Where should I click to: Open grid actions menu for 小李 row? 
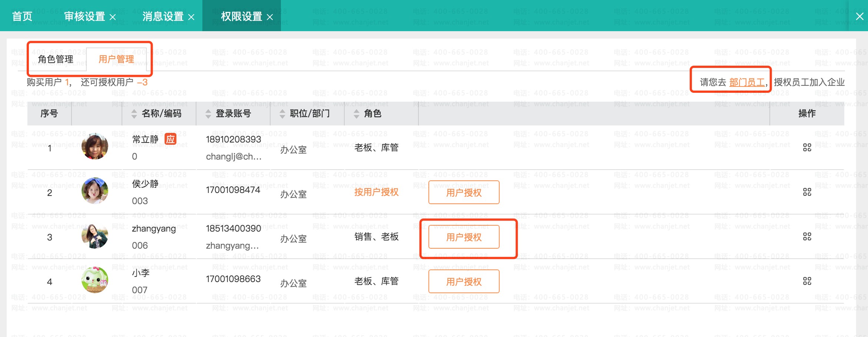[x=807, y=281]
